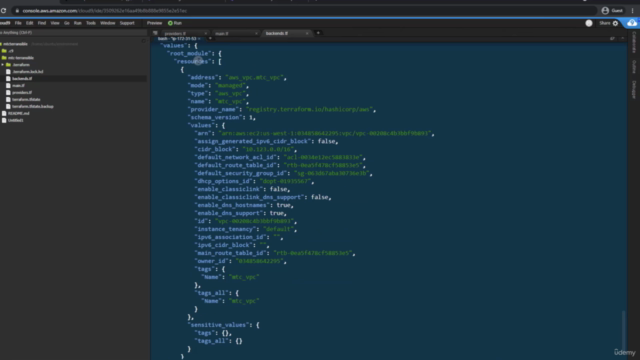
Task: Open the Collaborate side panel
Action: 634,42
